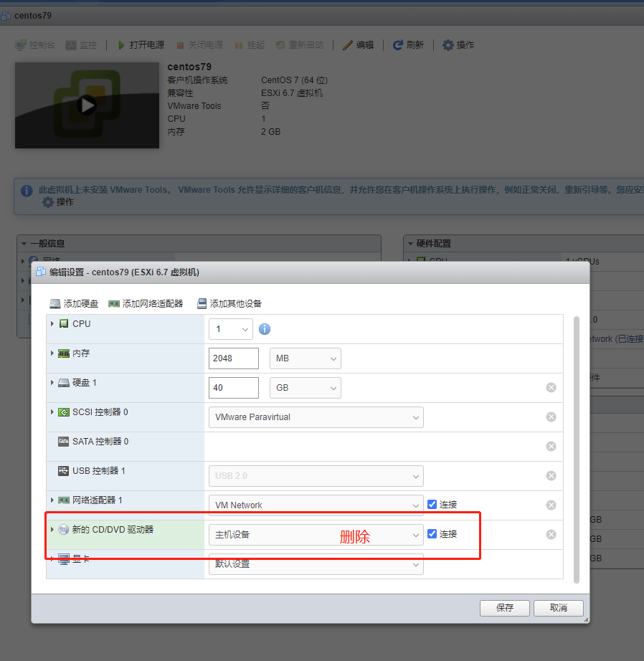
Task: Click the 添加其他设备 add other device icon
Action: pos(202,303)
